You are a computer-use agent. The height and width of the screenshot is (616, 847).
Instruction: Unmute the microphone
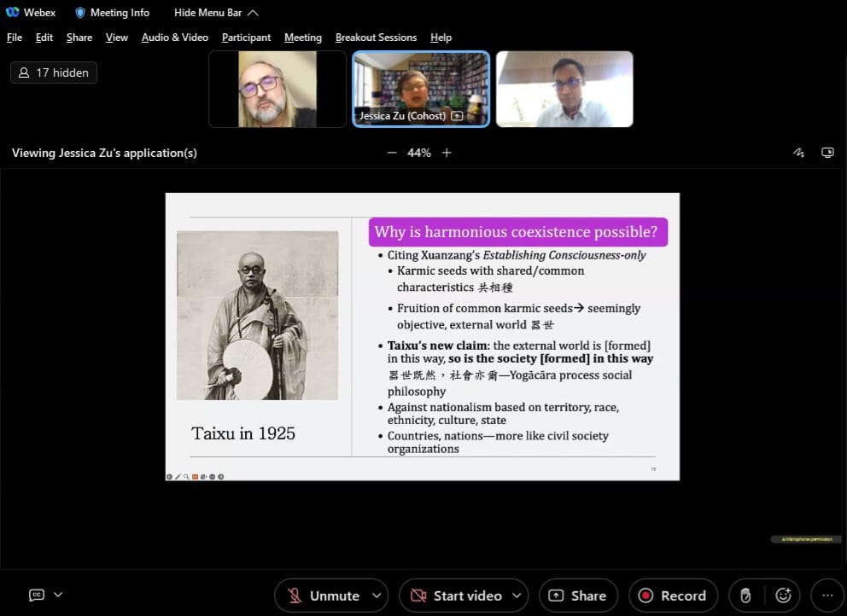tap(323, 596)
